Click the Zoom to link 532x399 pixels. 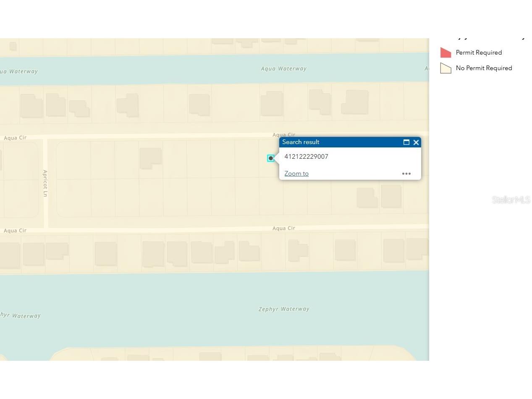pos(296,173)
